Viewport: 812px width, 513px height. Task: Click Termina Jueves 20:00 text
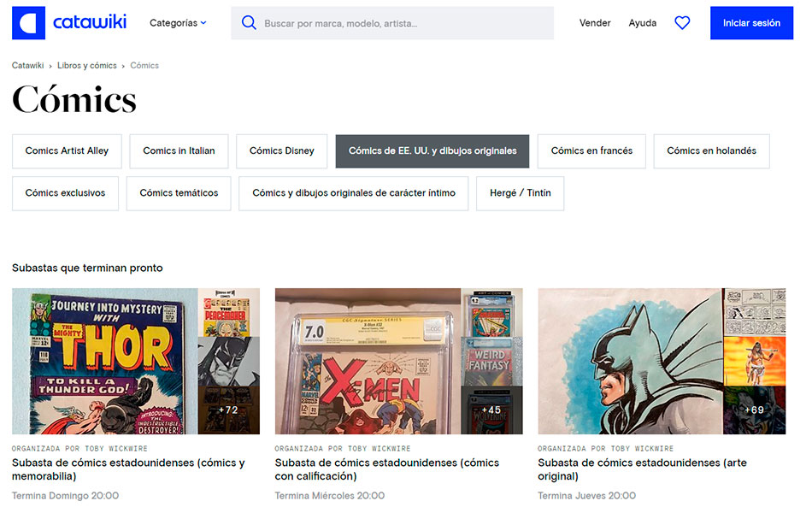pyautogui.click(x=586, y=496)
